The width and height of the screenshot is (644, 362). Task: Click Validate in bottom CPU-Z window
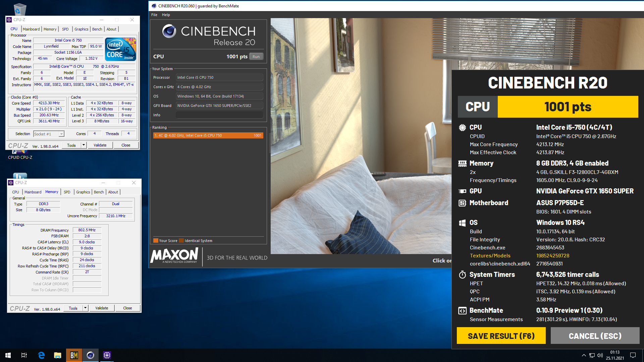coord(102,308)
